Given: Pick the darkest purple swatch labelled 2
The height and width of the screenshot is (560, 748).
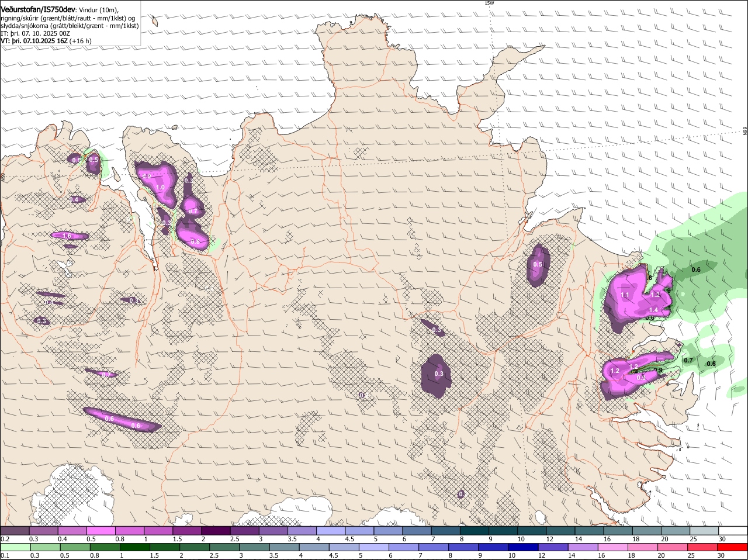Looking at the screenshot, I should pyautogui.click(x=216, y=530).
